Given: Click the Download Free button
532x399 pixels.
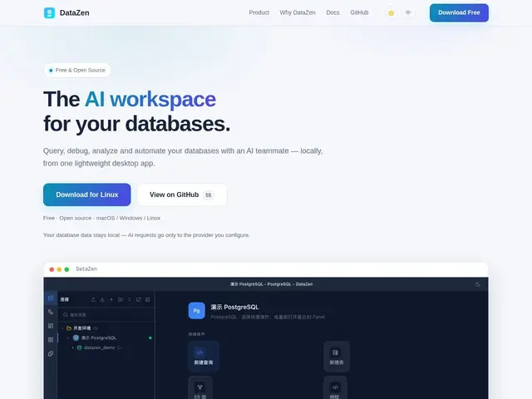Looking at the screenshot, I should 459,12.
